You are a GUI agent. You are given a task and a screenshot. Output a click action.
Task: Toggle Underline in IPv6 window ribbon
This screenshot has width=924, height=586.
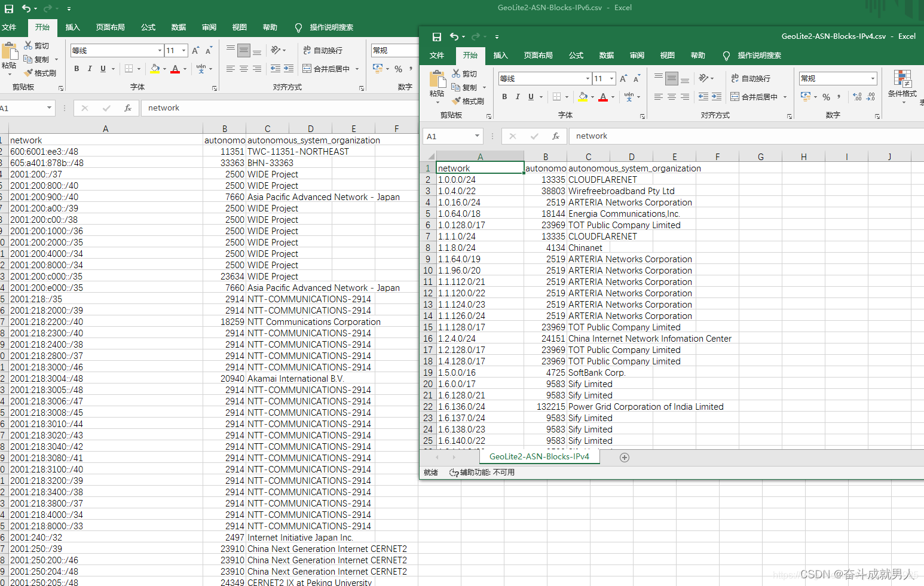click(103, 69)
